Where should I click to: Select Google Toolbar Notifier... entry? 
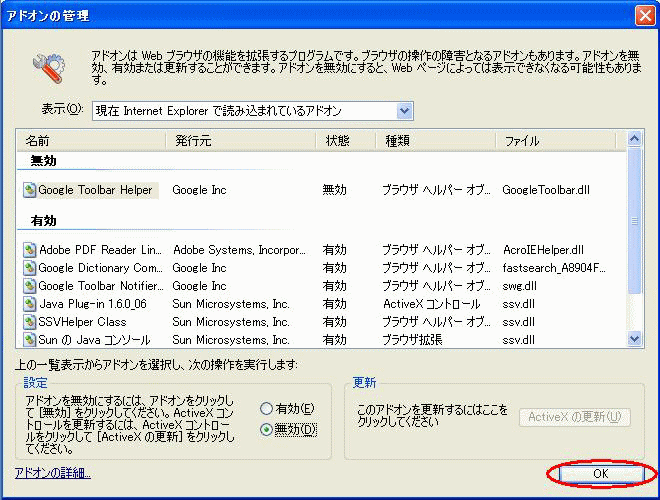pyautogui.click(x=101, y=286)
